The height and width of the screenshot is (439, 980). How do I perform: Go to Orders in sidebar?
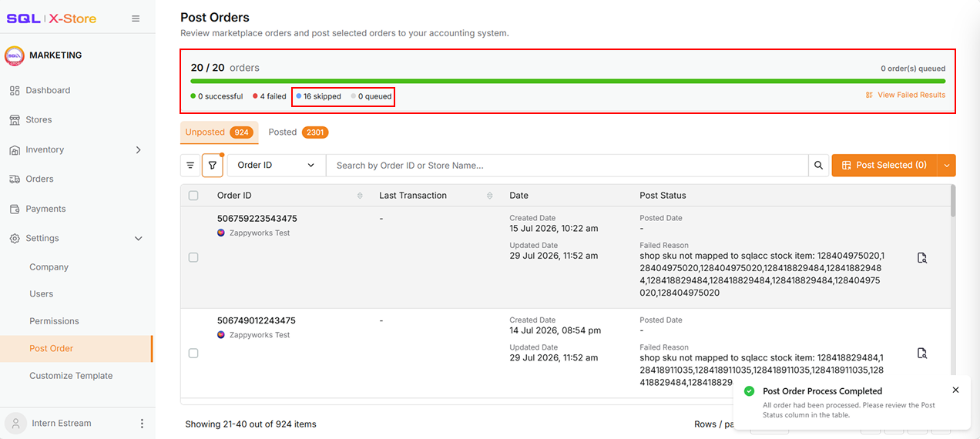pyautogui.click(x=39, y=179)
